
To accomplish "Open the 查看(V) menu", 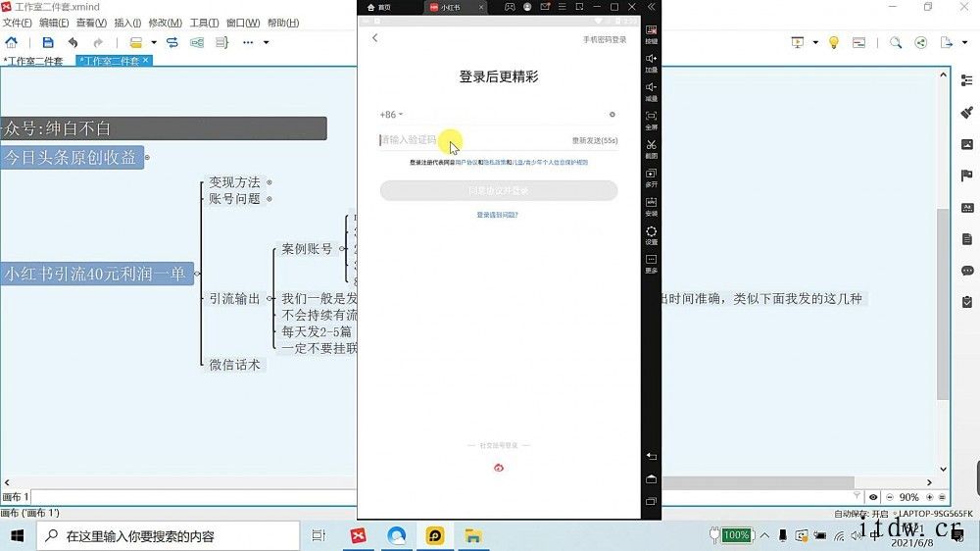I will (91, 23).
